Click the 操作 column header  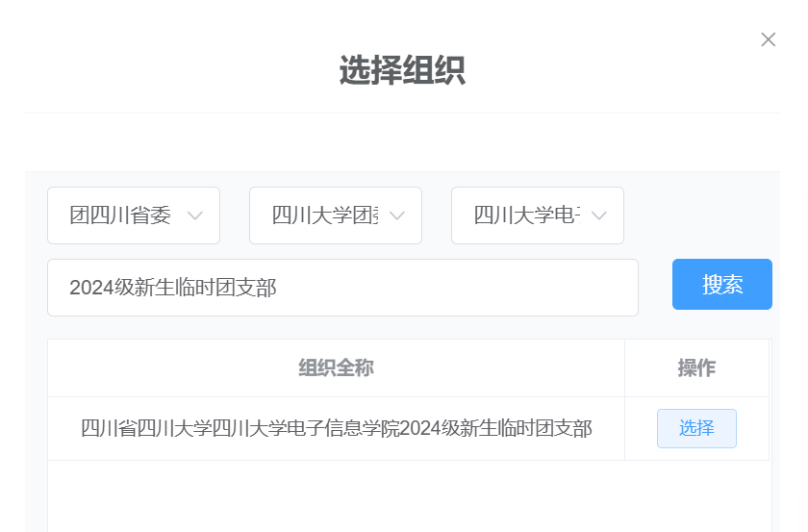click(696, 368)
